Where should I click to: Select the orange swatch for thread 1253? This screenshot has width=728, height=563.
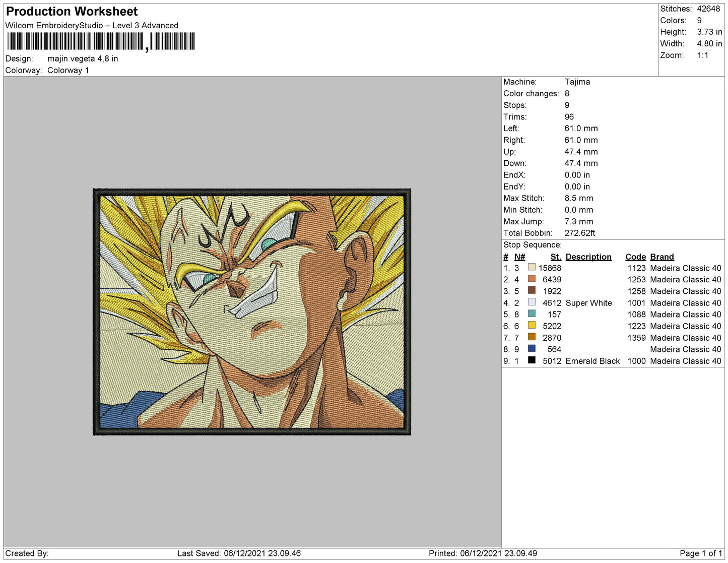532,279
